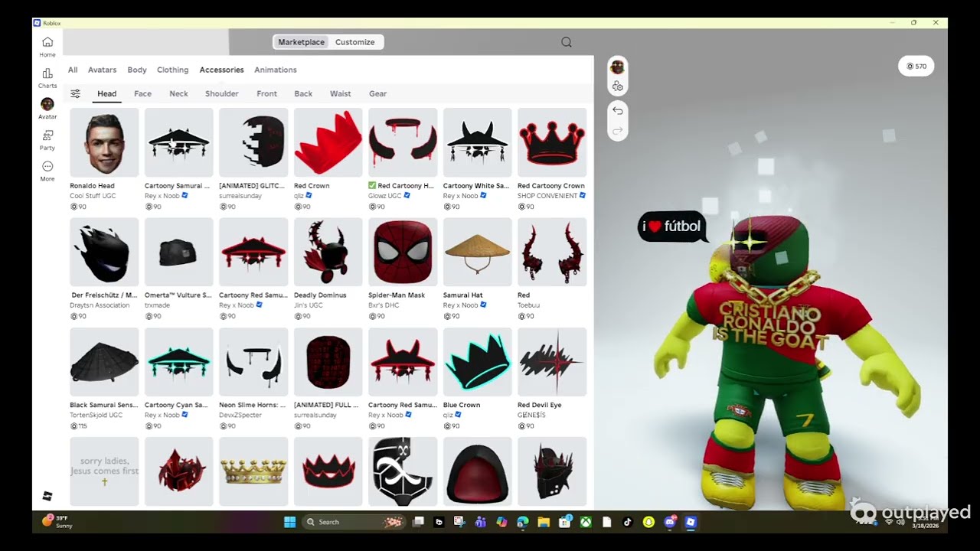The width and height of the screenshot is (980, 551).
Task: Select the golden jeweled crown thumbnail
Action: click(x=253, y=471)
